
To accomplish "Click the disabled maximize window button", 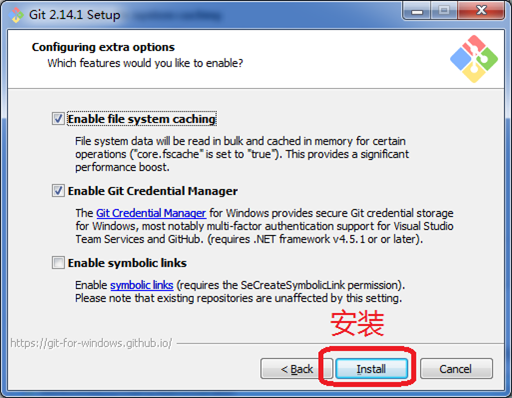I will [x=444, y=11].
